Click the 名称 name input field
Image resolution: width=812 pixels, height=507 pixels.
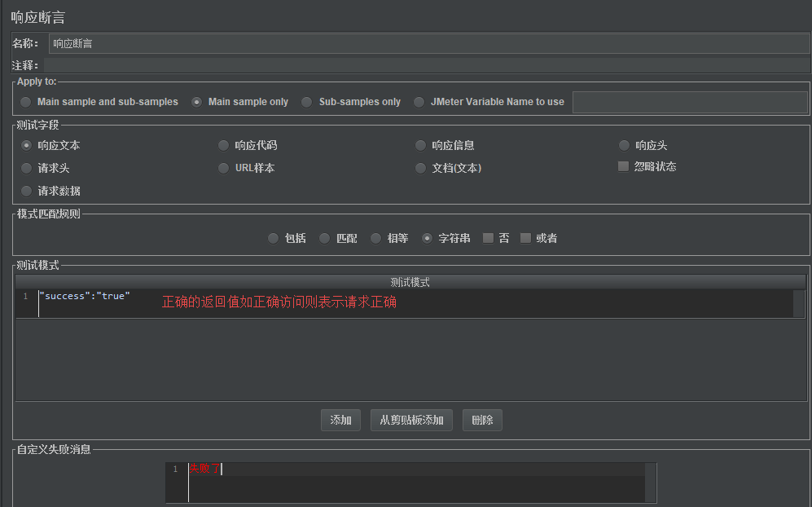428,43
